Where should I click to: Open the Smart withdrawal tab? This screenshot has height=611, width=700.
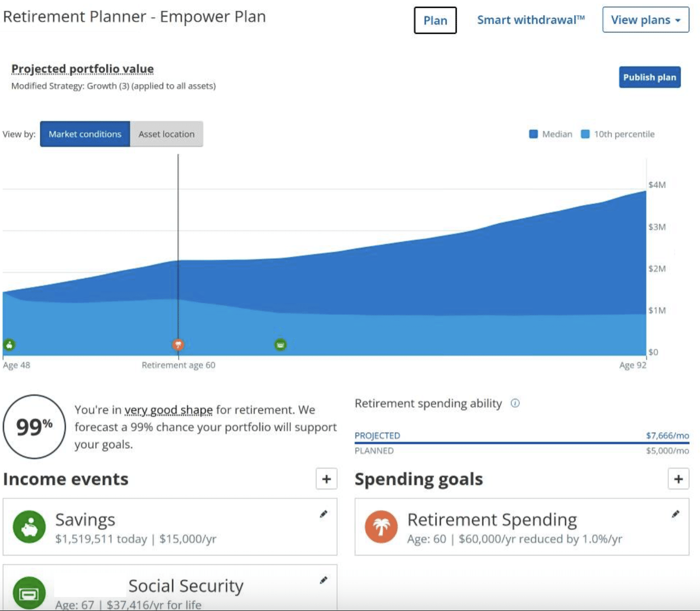click(531, 20)
